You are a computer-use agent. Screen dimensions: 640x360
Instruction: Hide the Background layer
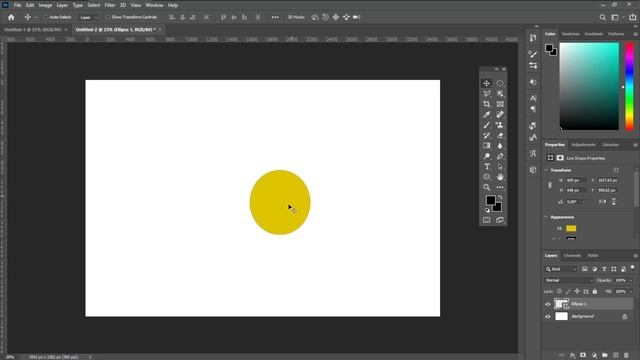coord(548,316)
